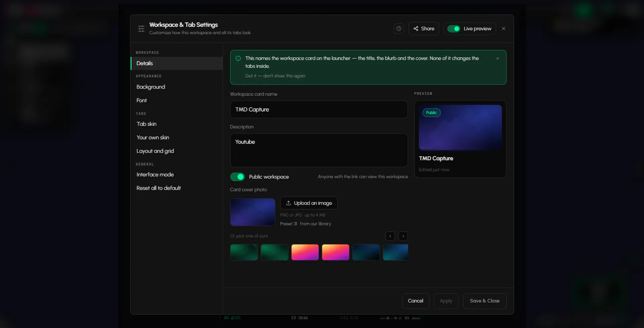
Task: Click the settings sliders icon beside the title
Action: (x=141, y=29)
